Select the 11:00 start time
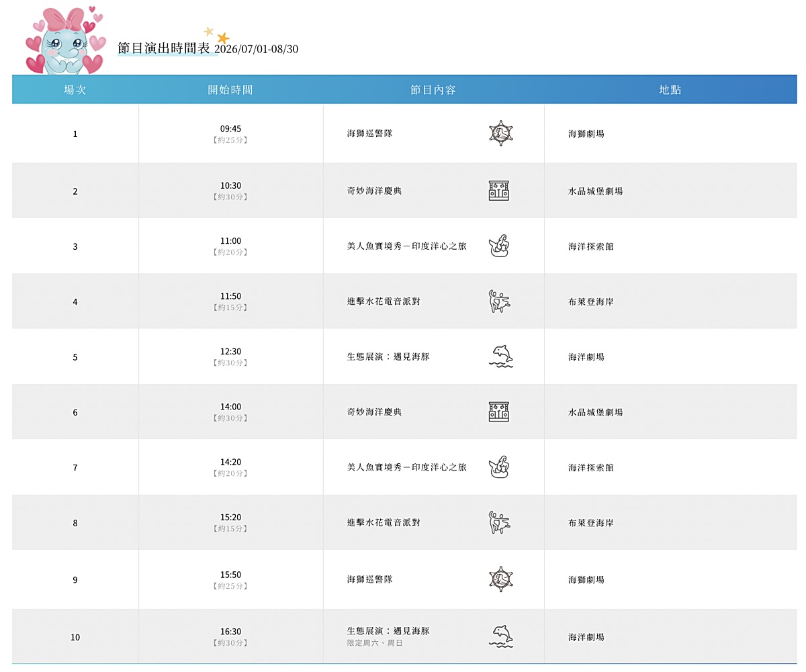The height and width of the screenshot is (672, 806). point(230,240)
